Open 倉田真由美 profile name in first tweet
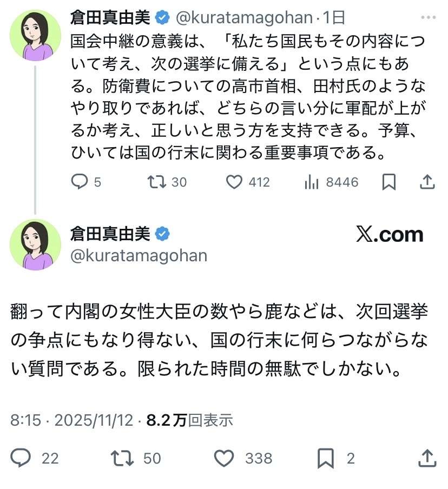Image resolution: width=448 pixels, height=489 pixels. coord(110,17)
